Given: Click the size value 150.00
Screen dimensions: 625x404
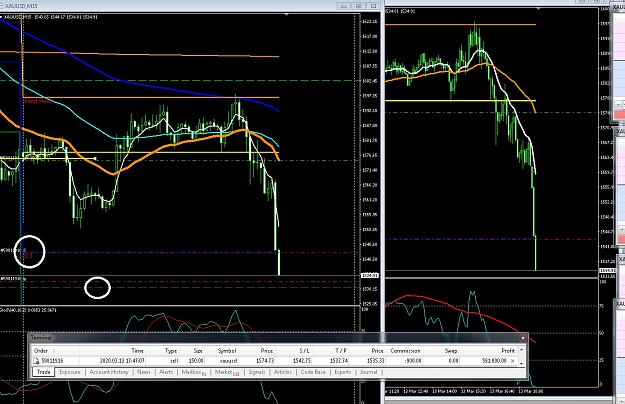Looking at the screenshot, I should click(196, 361).
